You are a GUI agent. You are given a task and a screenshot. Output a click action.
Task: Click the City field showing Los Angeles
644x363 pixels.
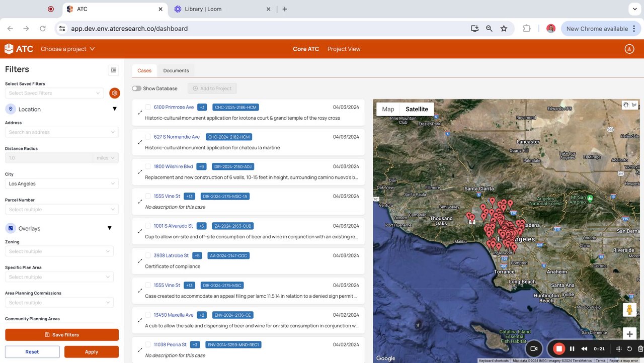pos(62,184)
